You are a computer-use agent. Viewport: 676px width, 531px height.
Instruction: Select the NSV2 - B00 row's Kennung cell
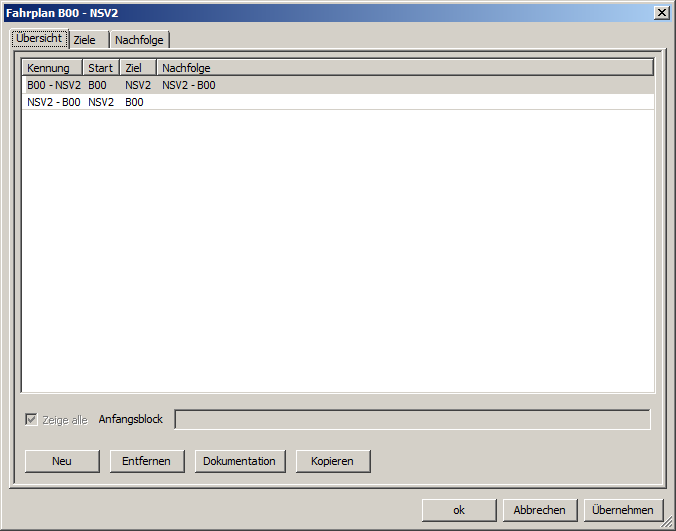[x=54, y=102]
